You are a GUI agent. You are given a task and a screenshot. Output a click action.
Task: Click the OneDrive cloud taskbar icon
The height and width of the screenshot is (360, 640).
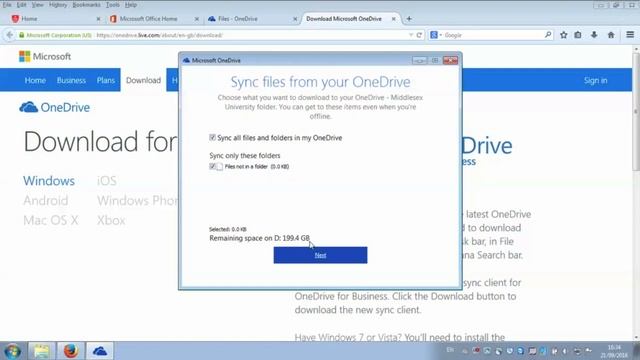click(100, 351)
